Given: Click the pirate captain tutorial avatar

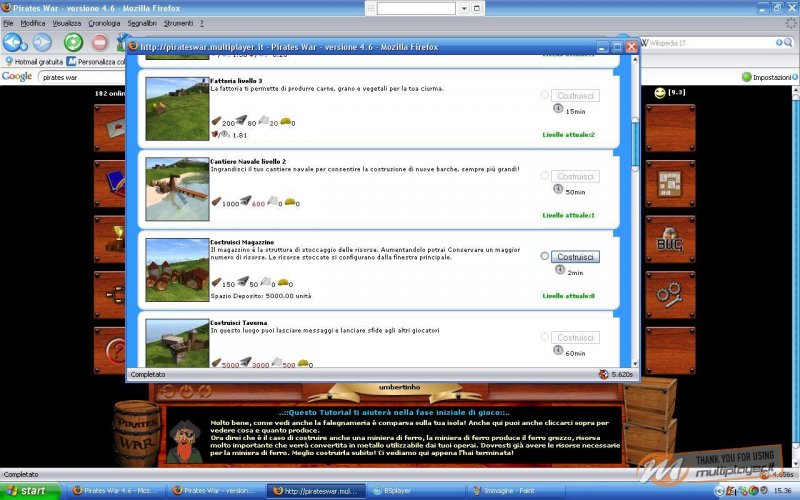Looking at the screenshot, I should (184, 441).
